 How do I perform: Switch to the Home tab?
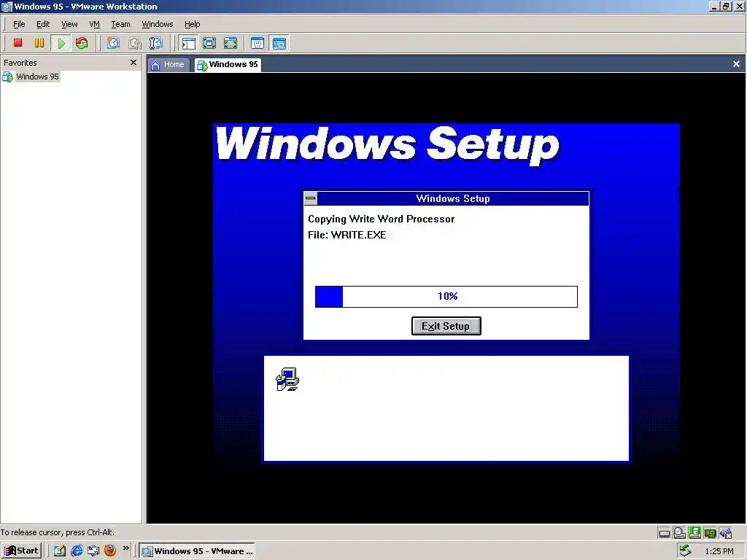click(x=169, y=65)
